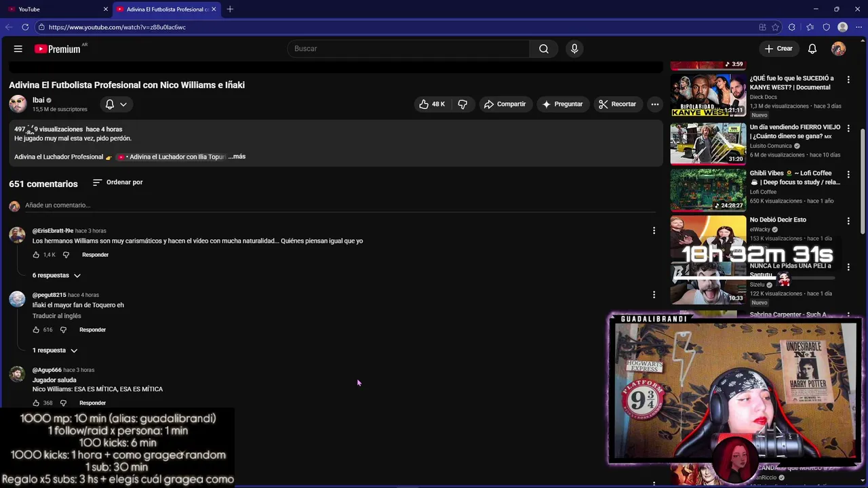Viewport: 868px width, 488px height.
Task: Expand the 6 respuestas thread
Action: 56,275
